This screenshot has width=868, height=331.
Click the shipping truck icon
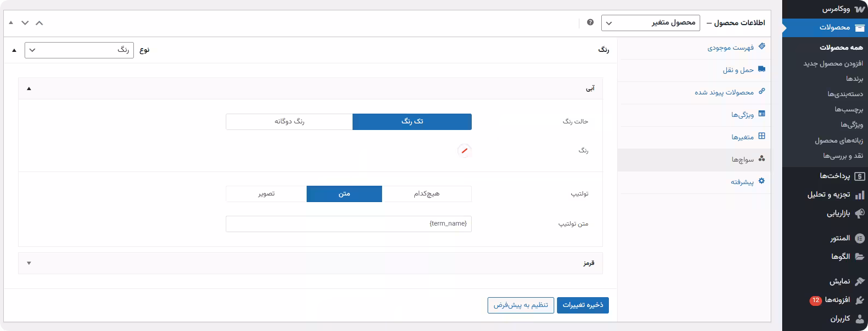coord(762,69)
